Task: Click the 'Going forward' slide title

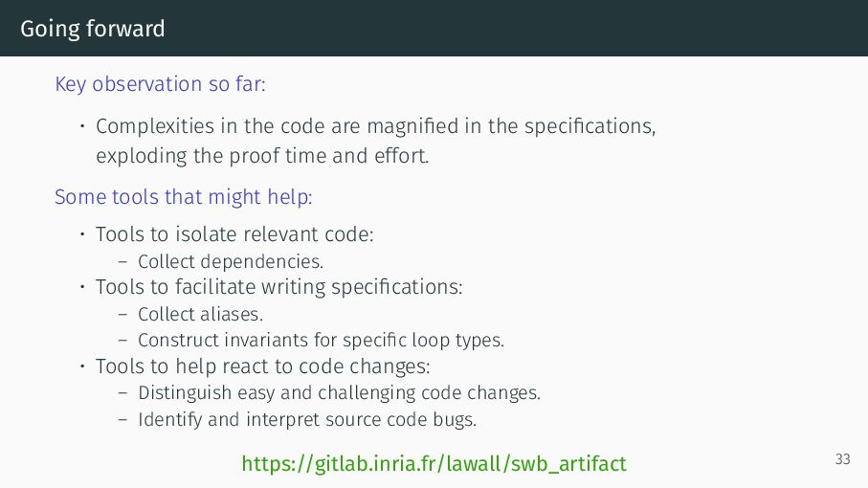Action: (93, 29)
